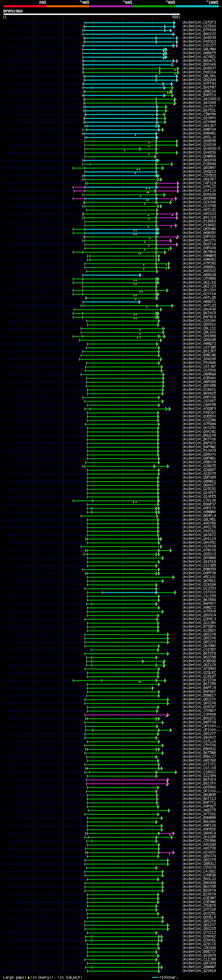Select hit label UniRef100_B6U471
Image resolution: width=222 pixels, height=980 pixels.
point(199,60)
